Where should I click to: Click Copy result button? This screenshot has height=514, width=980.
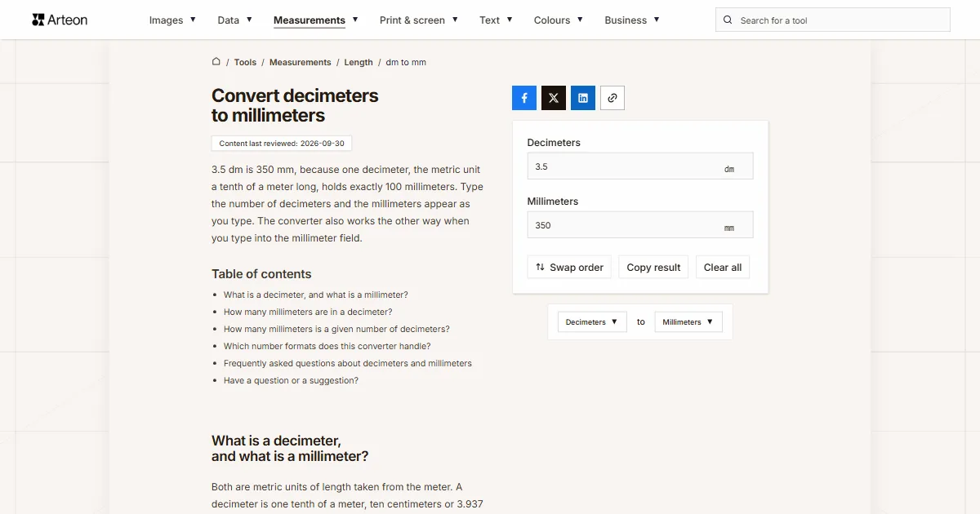click(653, 268)
